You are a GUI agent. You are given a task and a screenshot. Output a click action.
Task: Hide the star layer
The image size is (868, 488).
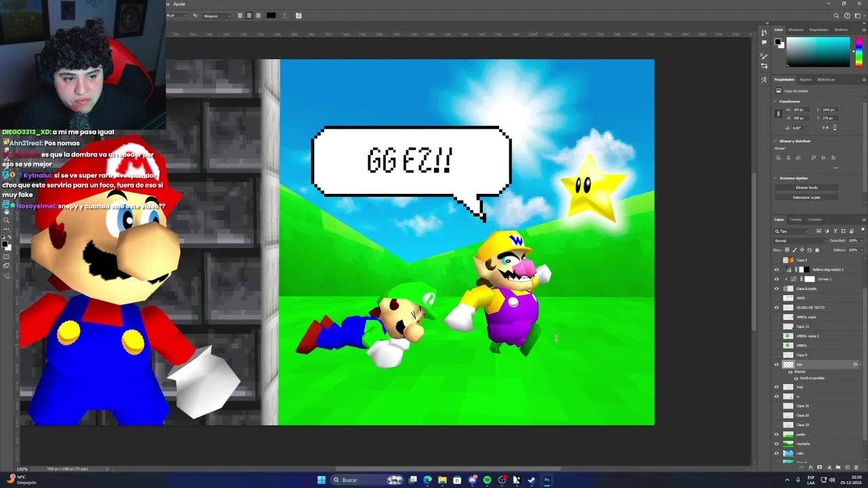point(776,365)
